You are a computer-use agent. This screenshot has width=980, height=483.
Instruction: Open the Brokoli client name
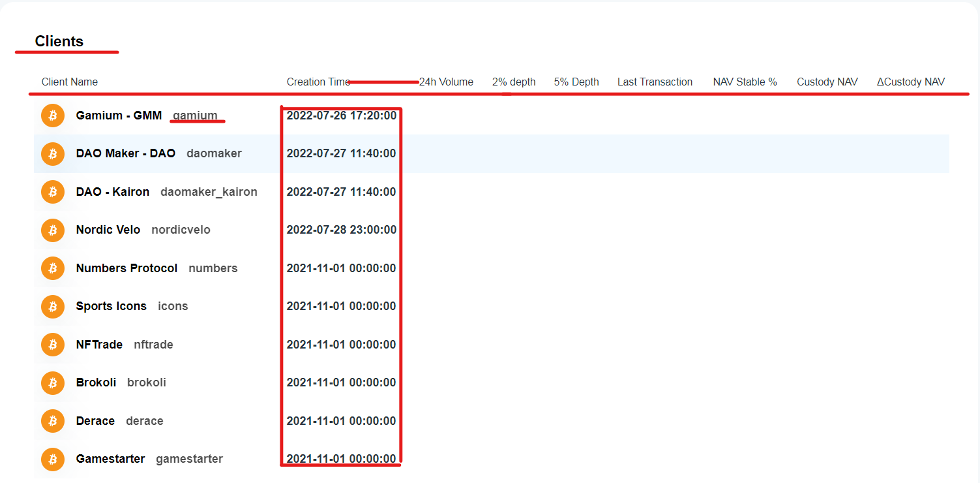pyautogui.click(x=96, y=382)
